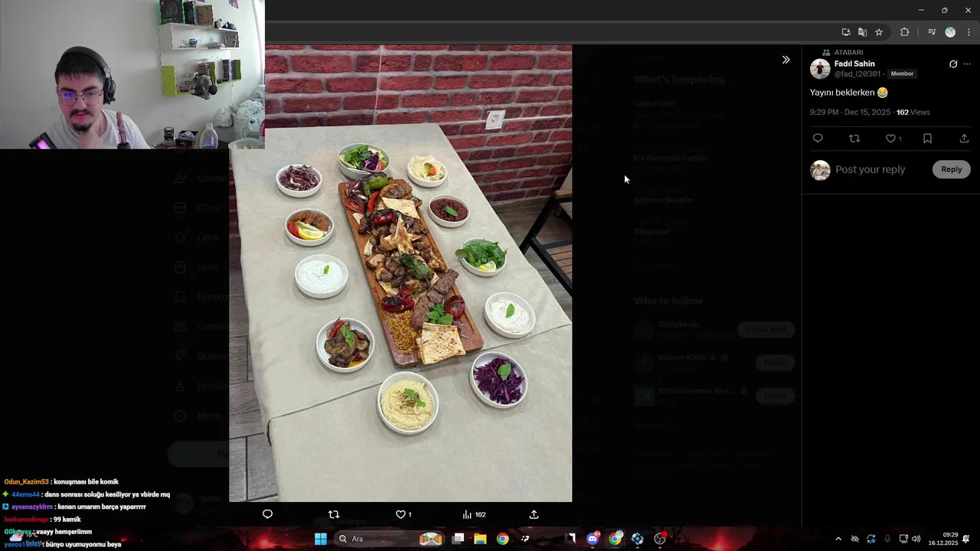
Task: Switch to active Chrome window on taskbar
Action: [x=615, y=539]
